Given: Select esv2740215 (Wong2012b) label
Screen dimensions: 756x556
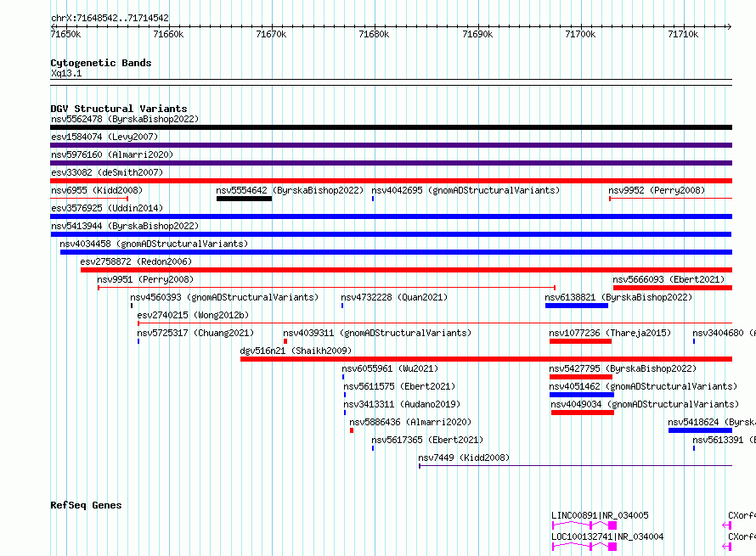Looking at the screenshot, I should 193,315.
